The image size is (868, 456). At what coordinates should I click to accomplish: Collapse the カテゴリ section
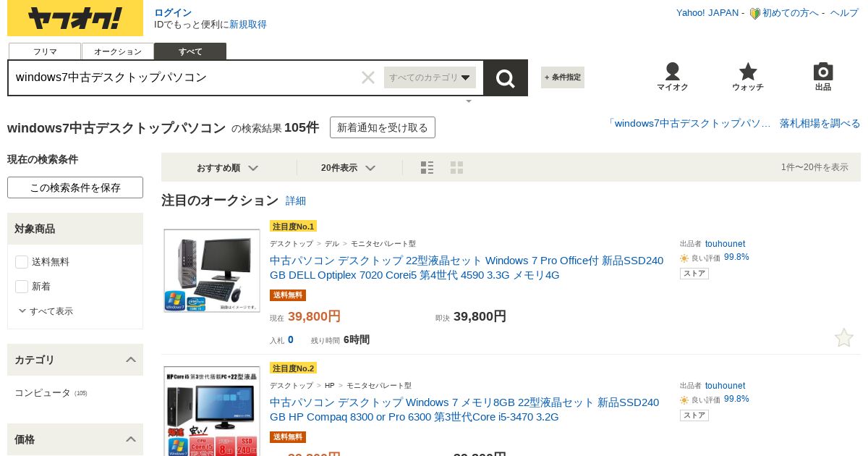tap(131, 360)
